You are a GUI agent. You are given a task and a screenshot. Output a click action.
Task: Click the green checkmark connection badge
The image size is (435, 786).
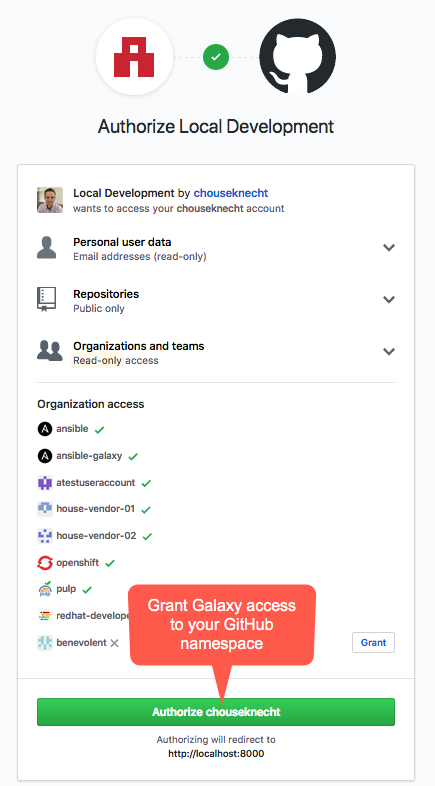tap(216, 57)
